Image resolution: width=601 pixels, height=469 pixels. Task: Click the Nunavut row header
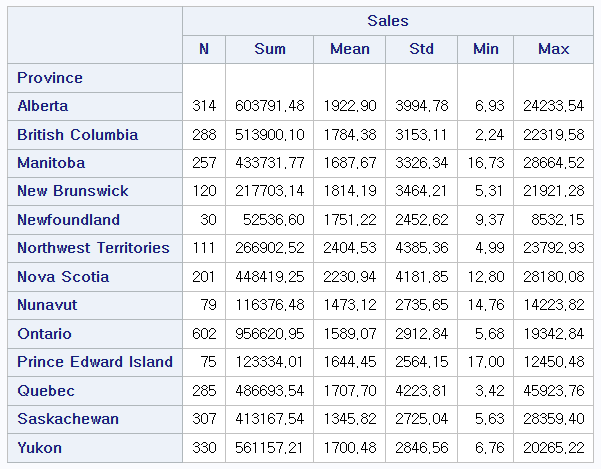95,305
